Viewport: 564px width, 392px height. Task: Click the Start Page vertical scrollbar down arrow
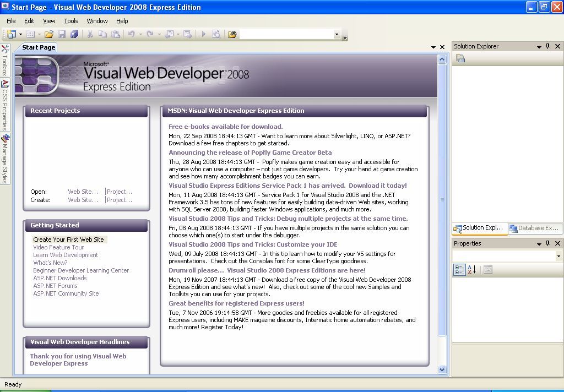(x=442, y=370)
